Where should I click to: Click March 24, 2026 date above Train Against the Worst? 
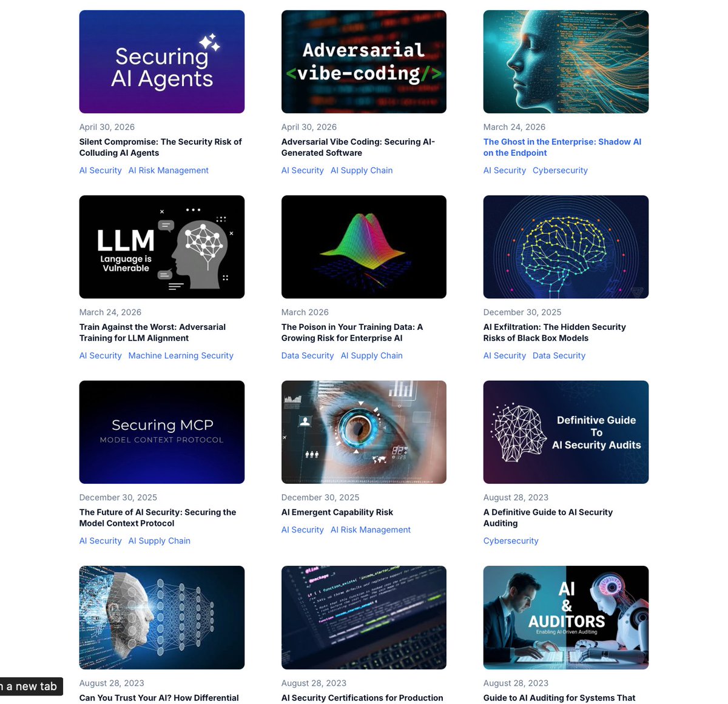[110, 312]
